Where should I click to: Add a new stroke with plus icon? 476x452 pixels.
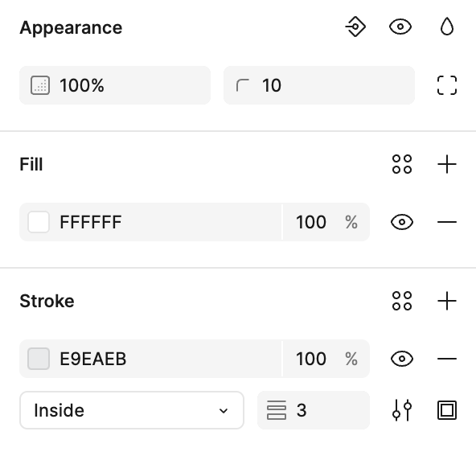pyautogui.click(x=447, y=301)
